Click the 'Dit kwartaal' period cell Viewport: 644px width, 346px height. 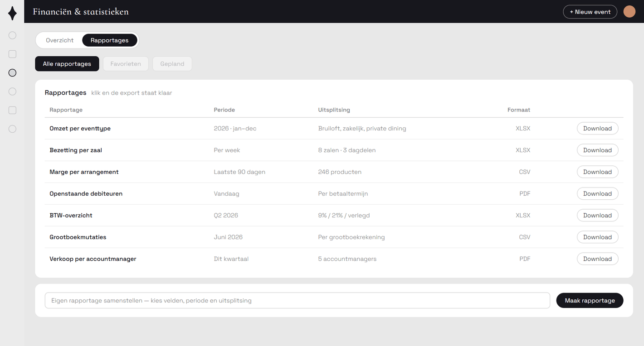click(x=231, y=259)
